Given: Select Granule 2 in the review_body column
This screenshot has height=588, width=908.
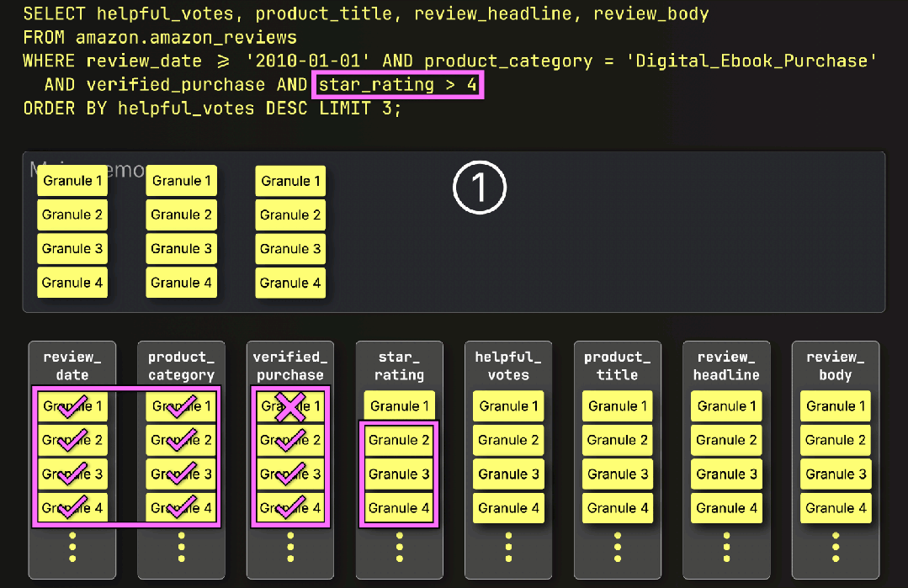Looking at the screenshot, I should click(x=836, y=441).
